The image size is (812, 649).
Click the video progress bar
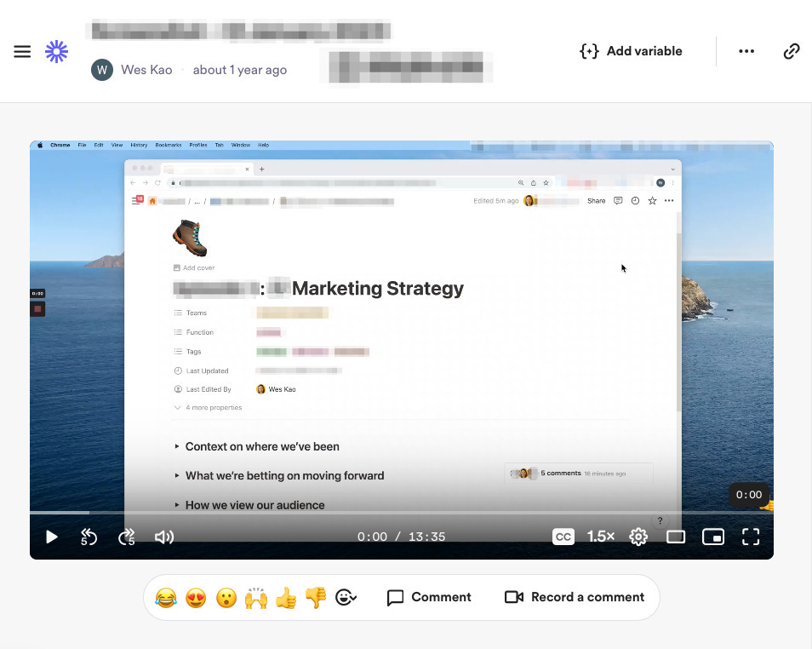[402, 513]
